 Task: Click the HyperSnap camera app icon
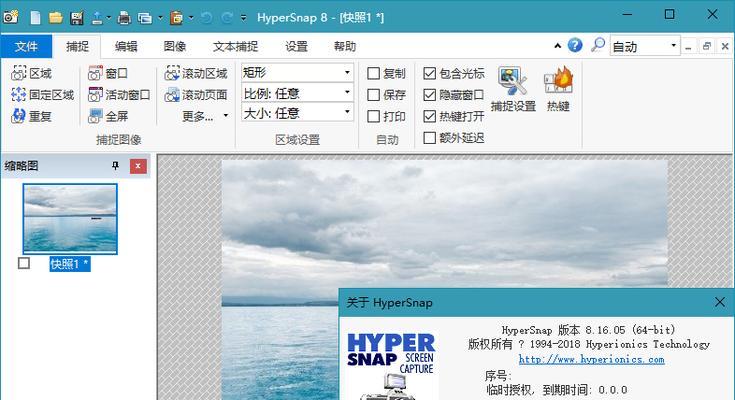(10, 17)
